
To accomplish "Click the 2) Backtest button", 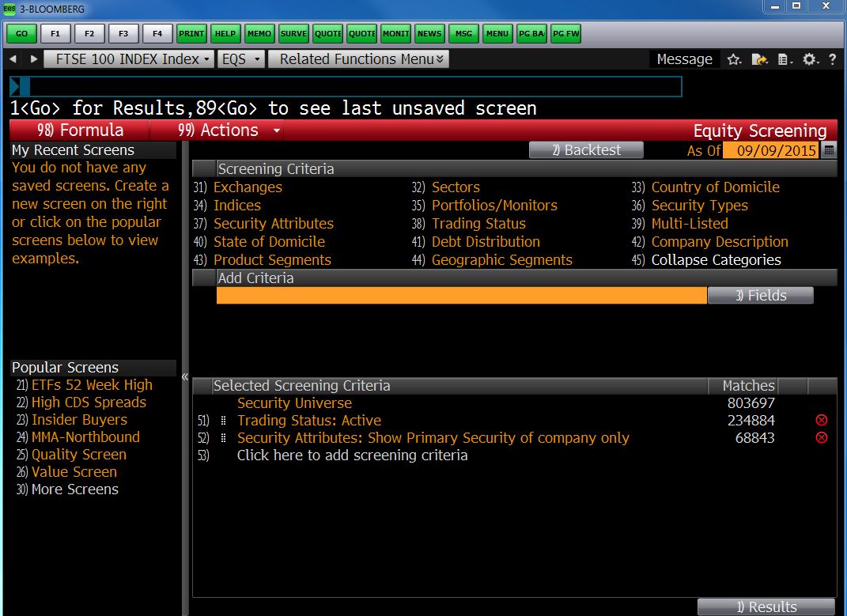I will (586, 150).
